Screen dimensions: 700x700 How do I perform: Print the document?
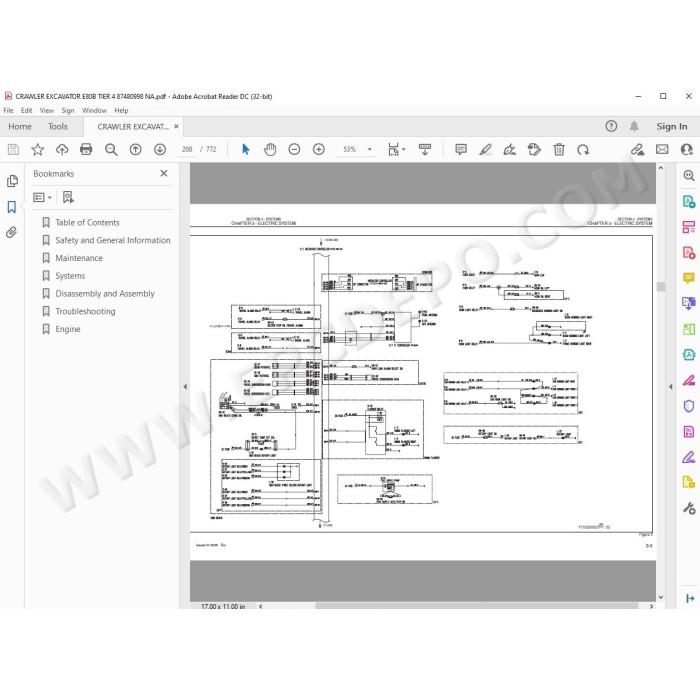(x=86, y=149)
